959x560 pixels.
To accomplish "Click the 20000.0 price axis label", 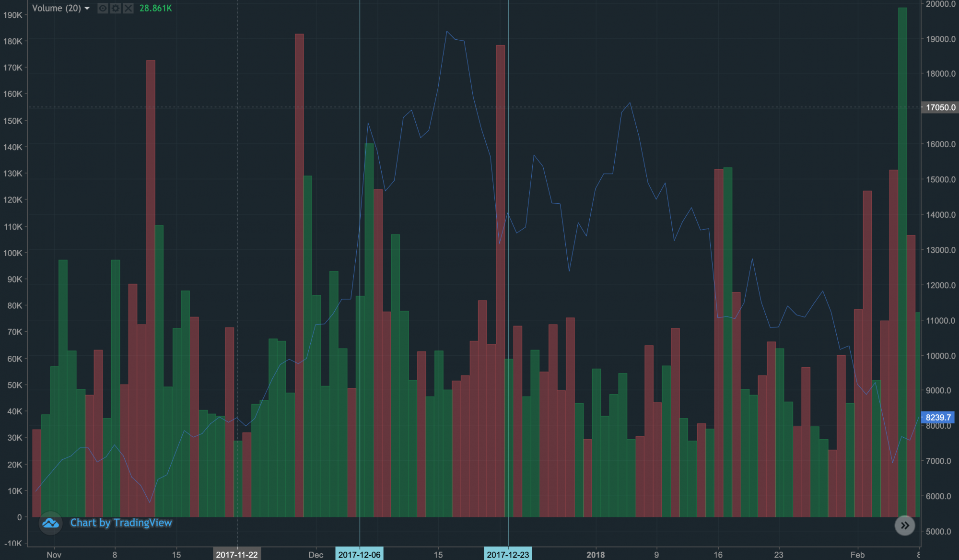I will [x=940, y=4].
